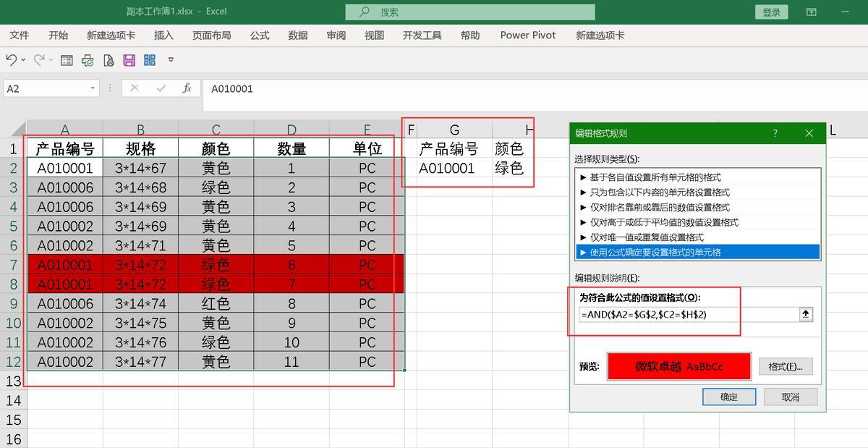Click the 格式(F)... button
The height and width of the screenshot is (448, 868).
coord(786,366)
